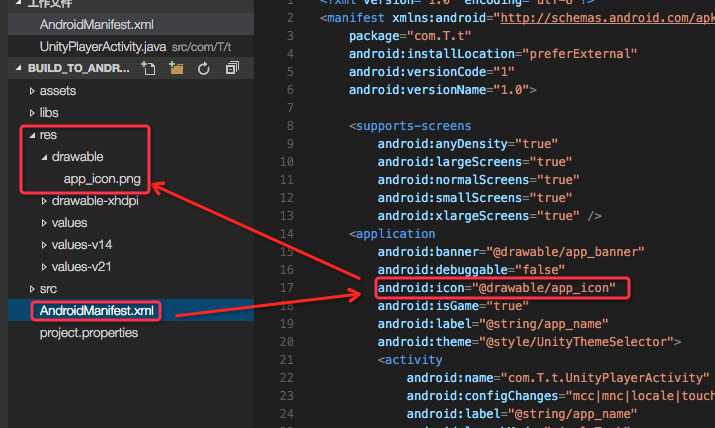Viewport: 715px width, 428px height.
Task: Select the drawable folder label
Action: coord(78,157)
